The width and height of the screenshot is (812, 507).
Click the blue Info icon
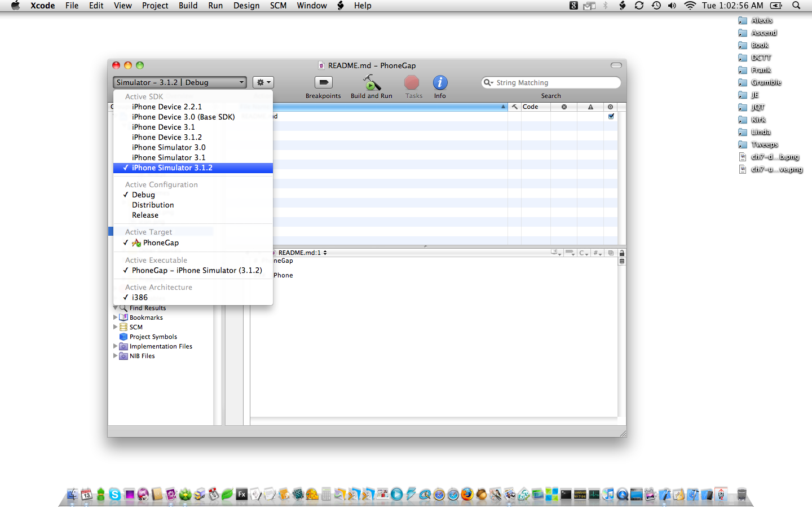[x=440, y=83]
